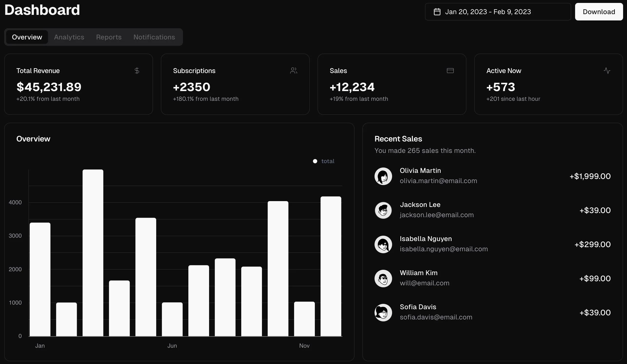Click Olivia Martin's avatar
This screenshot has width=627, height=364.
pyautogui.click(x=383, y=176)
